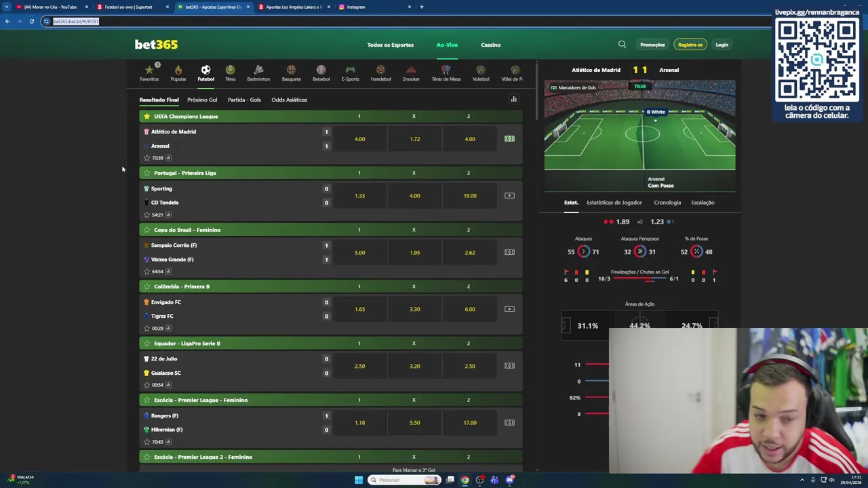Select the E-Sports controller icon
Viewport: 868px width, 488px height.
(x=350, y=73)
